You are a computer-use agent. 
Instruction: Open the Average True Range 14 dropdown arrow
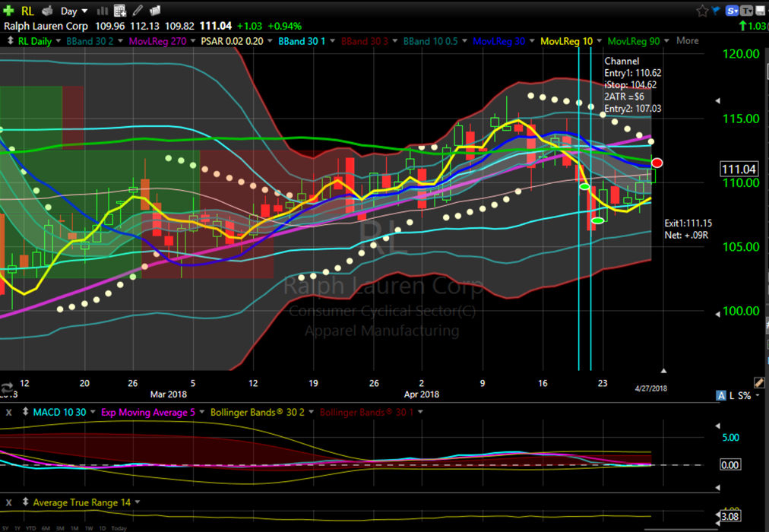[x=138, y=502]
